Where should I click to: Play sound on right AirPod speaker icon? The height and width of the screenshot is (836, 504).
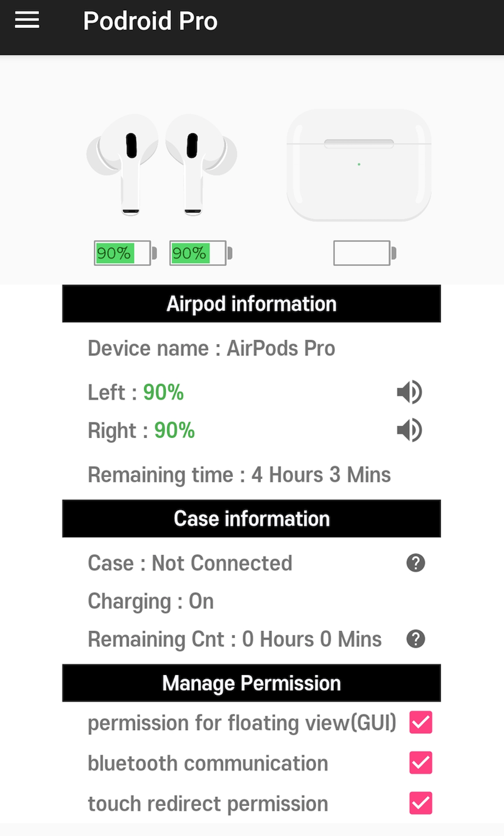click(409, 430)
